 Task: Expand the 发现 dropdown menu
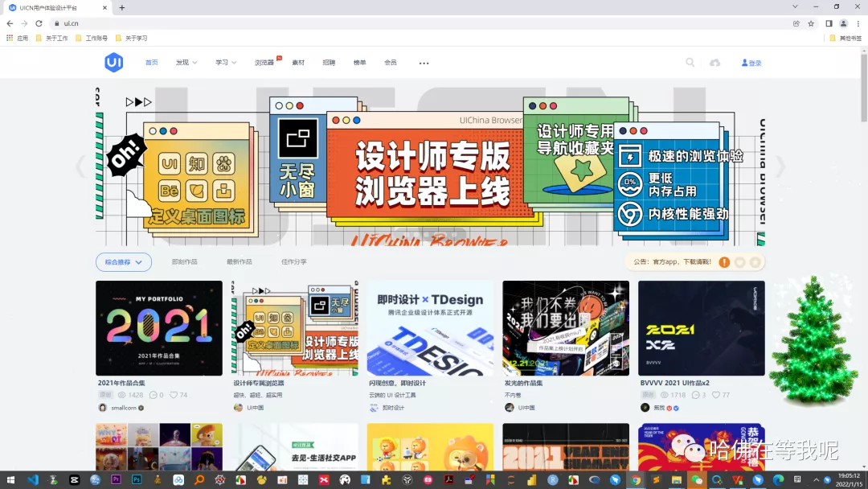(x=186, y=63)
